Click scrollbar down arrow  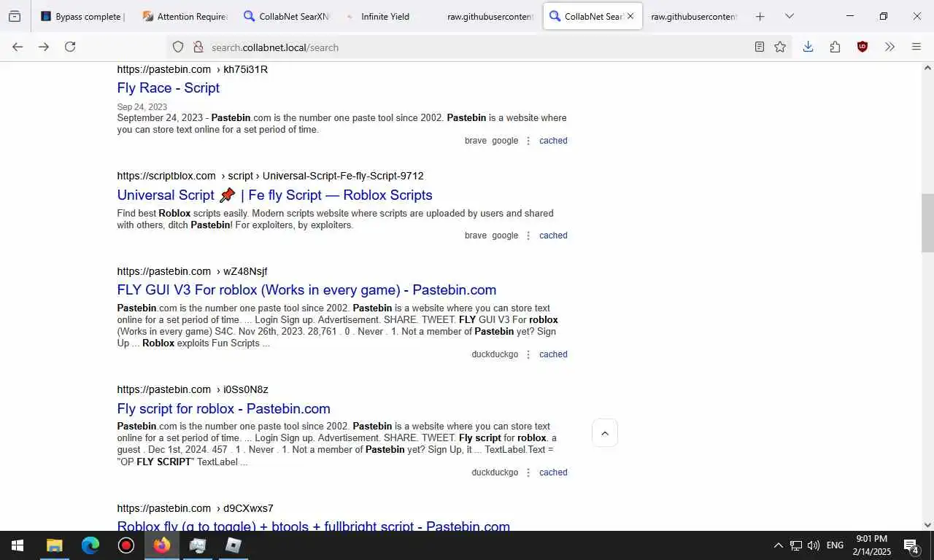[x=927, y=524]
